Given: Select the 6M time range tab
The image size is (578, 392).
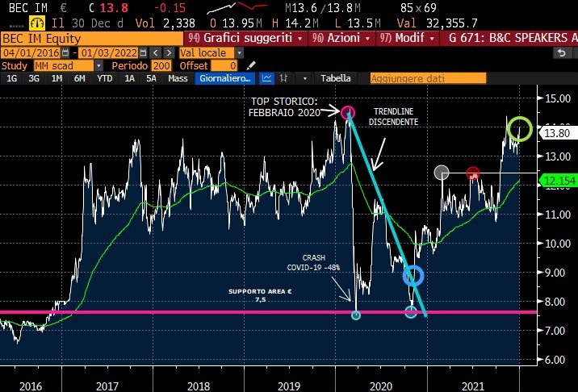Looking at the screenshot, I should [79, 78].
